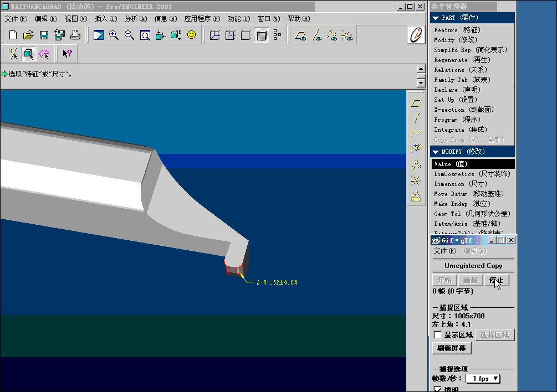
Task: Refit the model to the screen icon
Action: tap(145, 35)
